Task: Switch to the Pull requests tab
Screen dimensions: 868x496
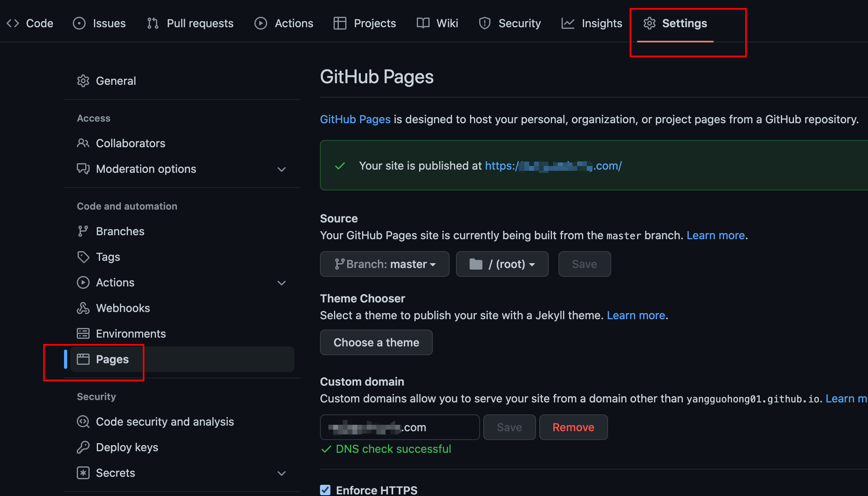Action: click(190, 23)
